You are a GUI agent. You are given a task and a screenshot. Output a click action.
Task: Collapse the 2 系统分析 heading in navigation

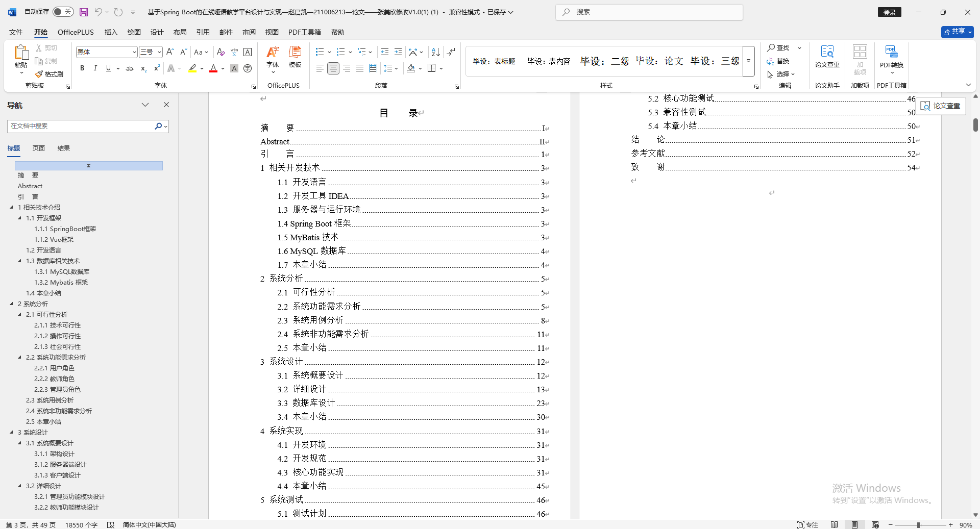(12, 304)
